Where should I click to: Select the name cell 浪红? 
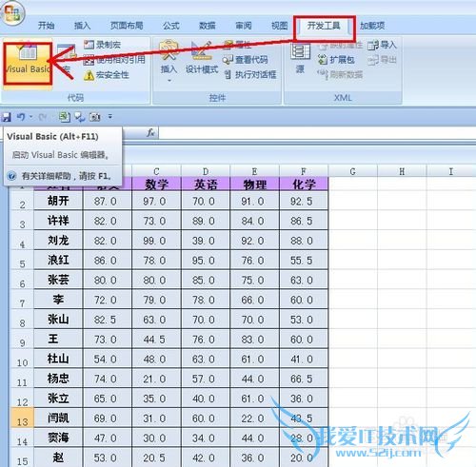point(58,260)
